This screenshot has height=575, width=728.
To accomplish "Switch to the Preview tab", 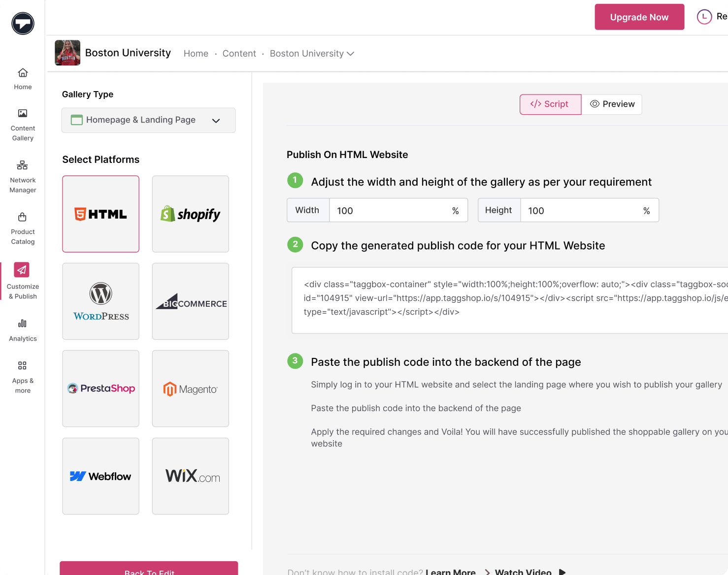I will 612,104.
